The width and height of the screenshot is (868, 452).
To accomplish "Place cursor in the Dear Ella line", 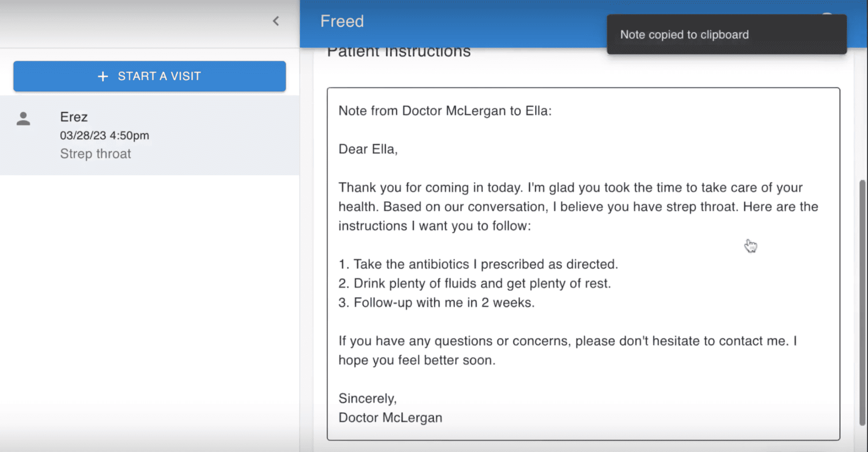I will (368, 149).
